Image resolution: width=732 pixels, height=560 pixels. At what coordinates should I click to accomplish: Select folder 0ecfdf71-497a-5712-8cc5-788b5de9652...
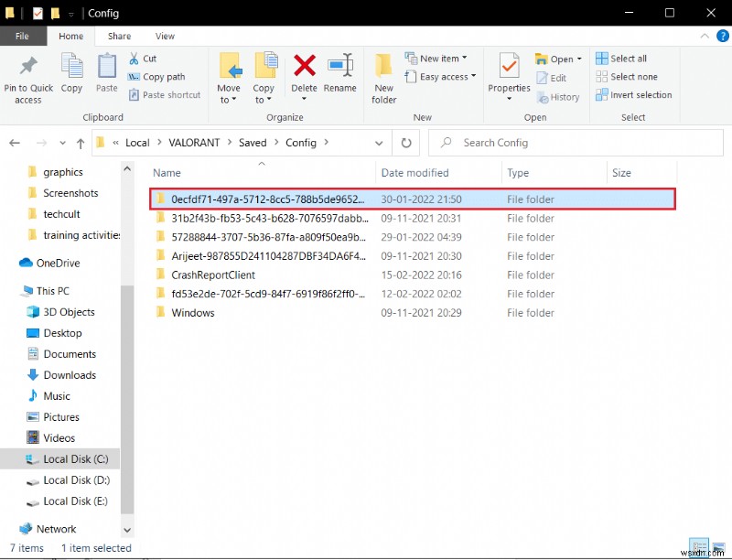coord(413,199)
